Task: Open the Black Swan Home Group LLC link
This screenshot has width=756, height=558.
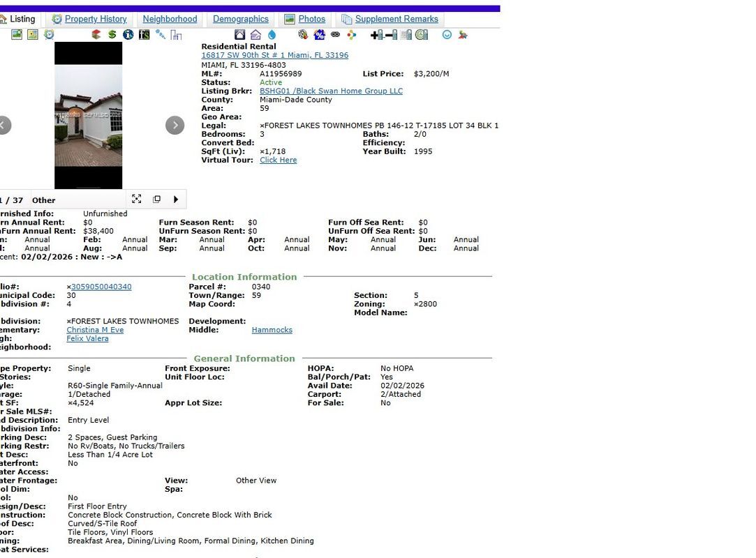Action: [x=331, y=91]
